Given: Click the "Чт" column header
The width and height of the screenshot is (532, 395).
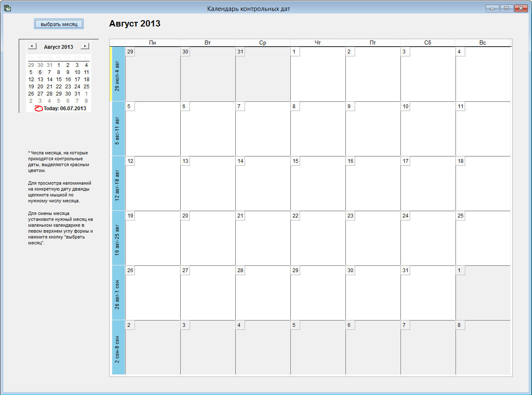Looking at the screenshot, I should tap(318, 43).
